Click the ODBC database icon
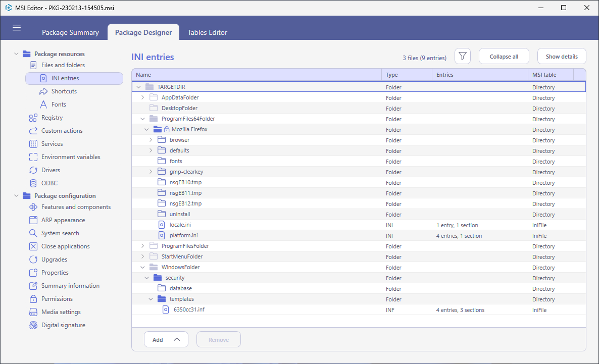The image size is (599, 364). 33,183
